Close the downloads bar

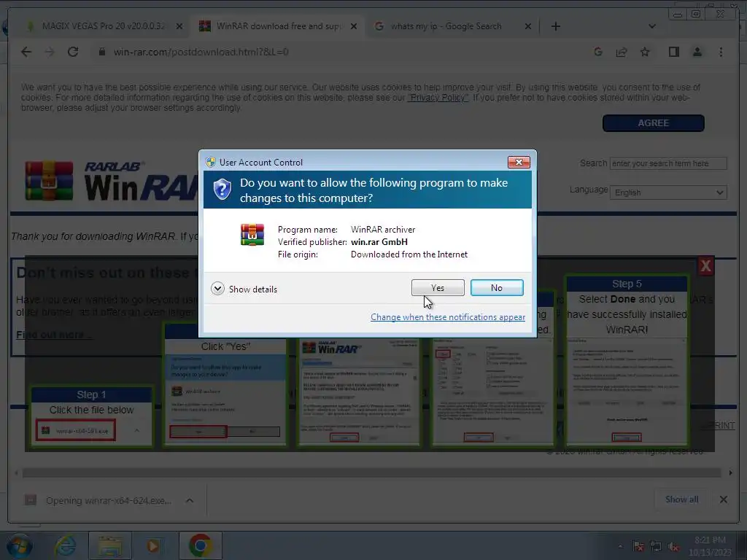pos(723,499)
